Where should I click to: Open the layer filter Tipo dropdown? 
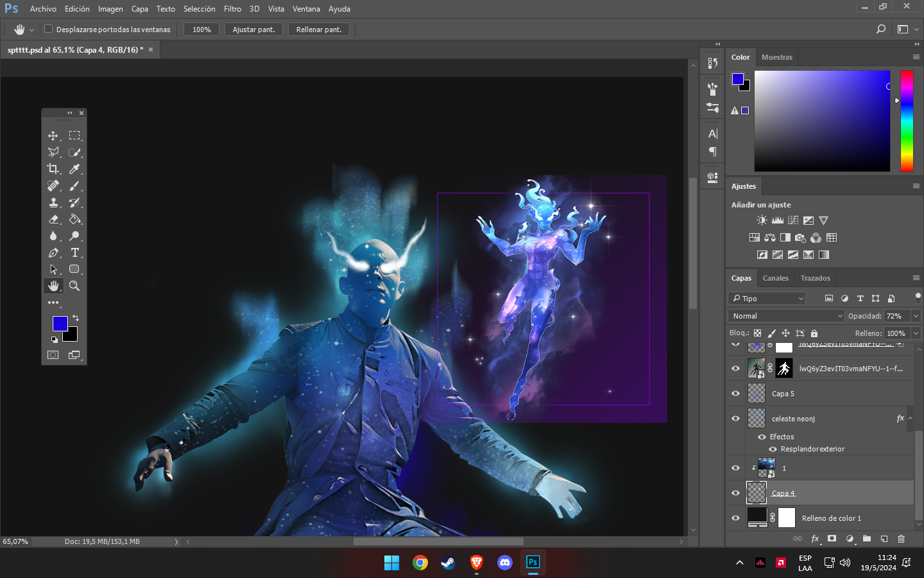767,299
